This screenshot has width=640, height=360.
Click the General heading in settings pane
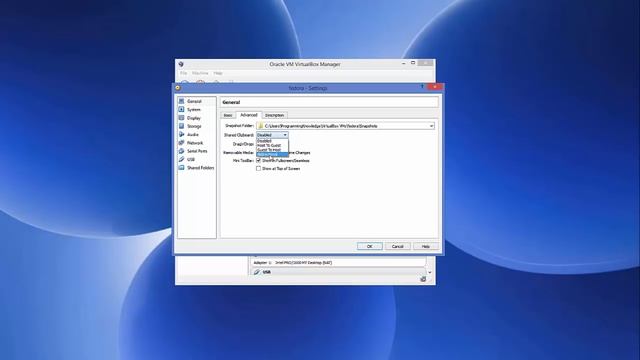(231, 102)
